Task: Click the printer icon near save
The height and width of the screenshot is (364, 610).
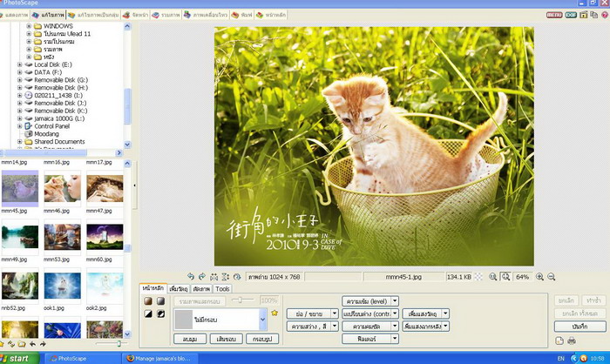Action: (x=572, y=340)
